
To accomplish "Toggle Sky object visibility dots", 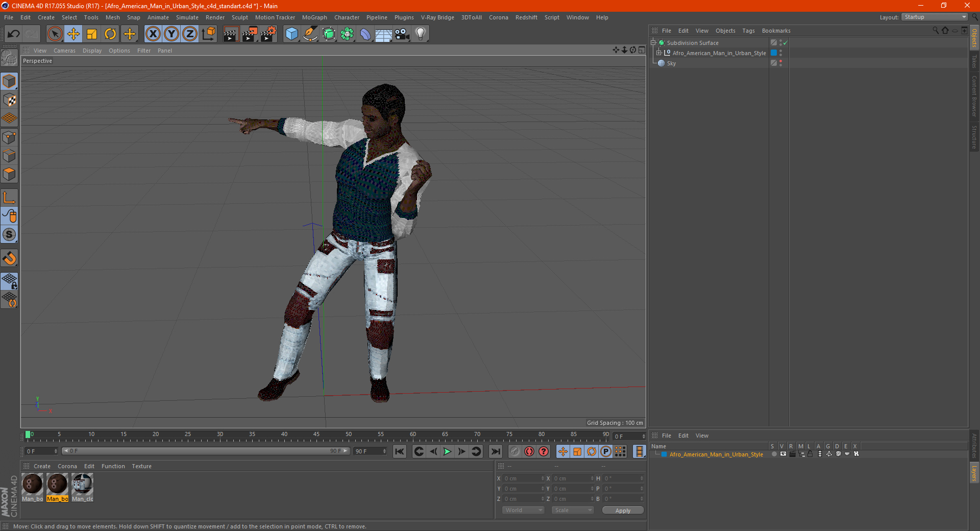I will point(781,63).
